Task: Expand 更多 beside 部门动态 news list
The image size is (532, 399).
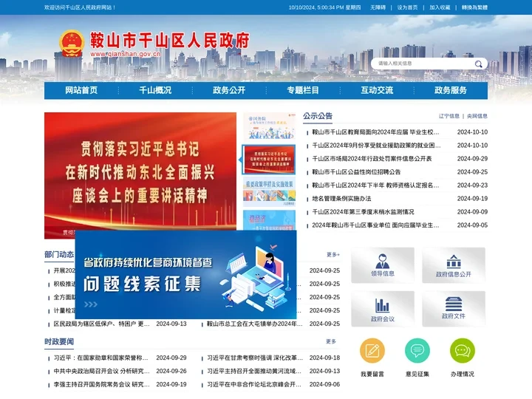Action: 332,255
